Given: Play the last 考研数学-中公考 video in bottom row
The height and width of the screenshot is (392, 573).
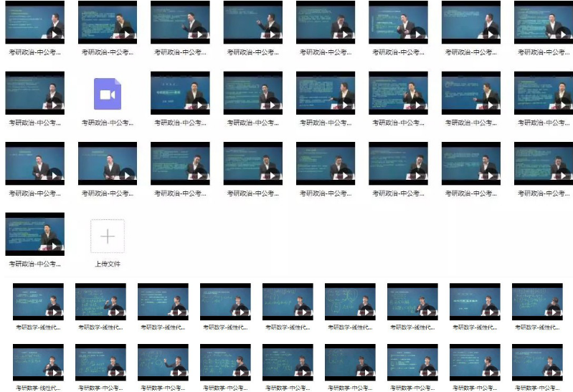Looking at the screenshot, I should (536, 363).
